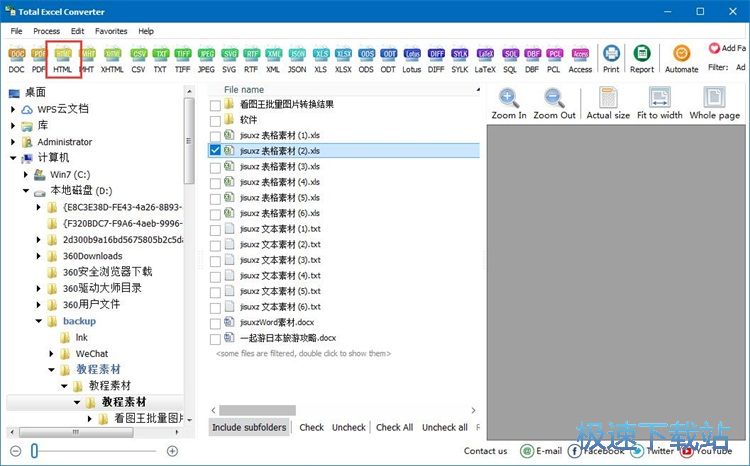Select the SVG format icon
The image size is (750, 466).
229,60
